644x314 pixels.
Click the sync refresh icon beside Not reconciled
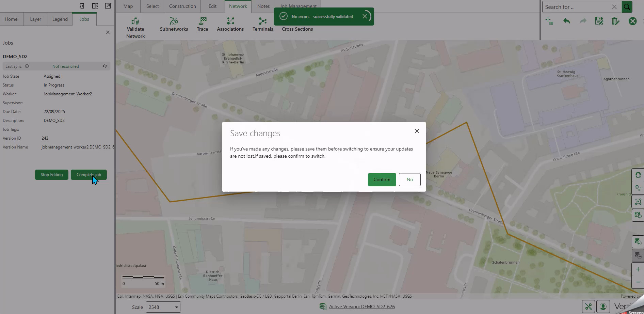pos(105,66)
